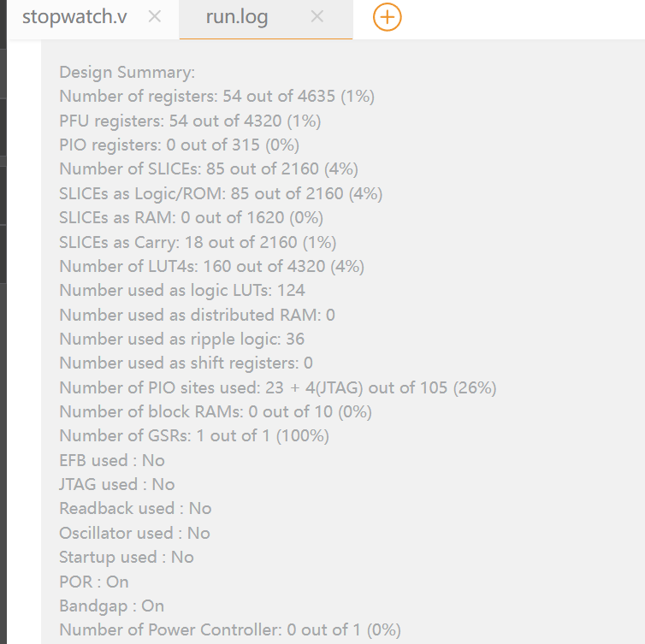Click the Number of registers line
Screen dimensions: 645x644
tap(216, 97)
